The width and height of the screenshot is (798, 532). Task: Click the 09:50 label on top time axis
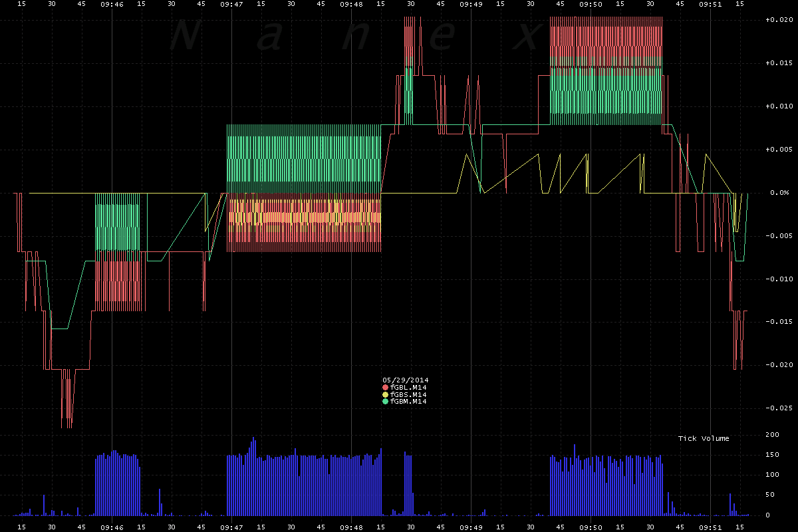point(591,4)
